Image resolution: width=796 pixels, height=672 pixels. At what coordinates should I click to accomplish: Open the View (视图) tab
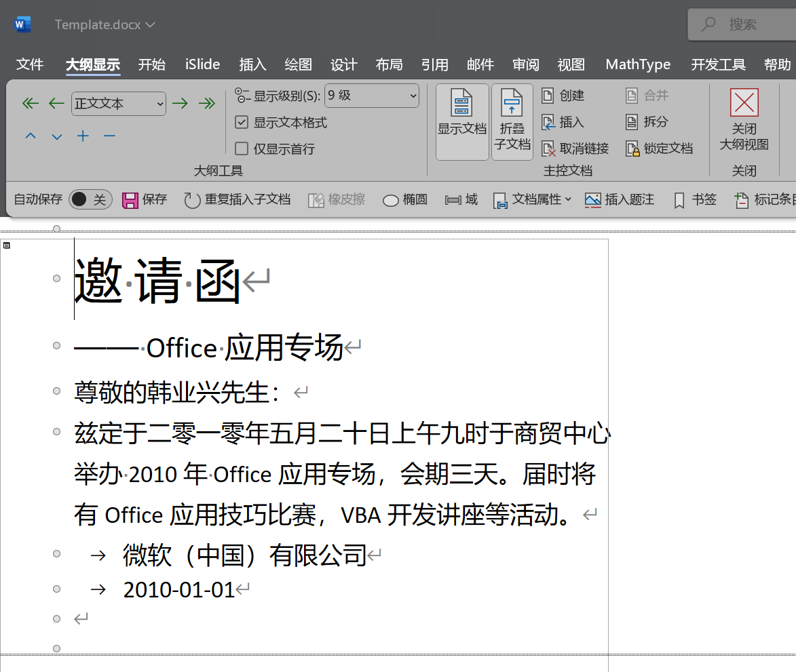[x=571, y=64]
